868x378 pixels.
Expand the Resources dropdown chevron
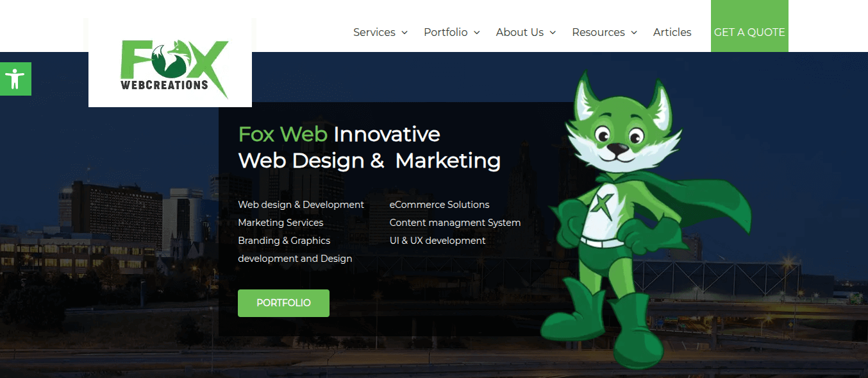pyautogui.click(x=634, y=33)
